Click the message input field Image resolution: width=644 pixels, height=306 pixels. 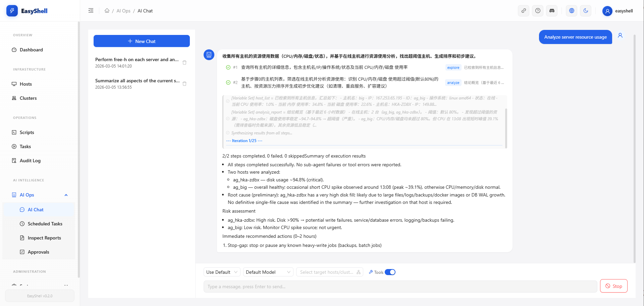click(x=399, y=286)
